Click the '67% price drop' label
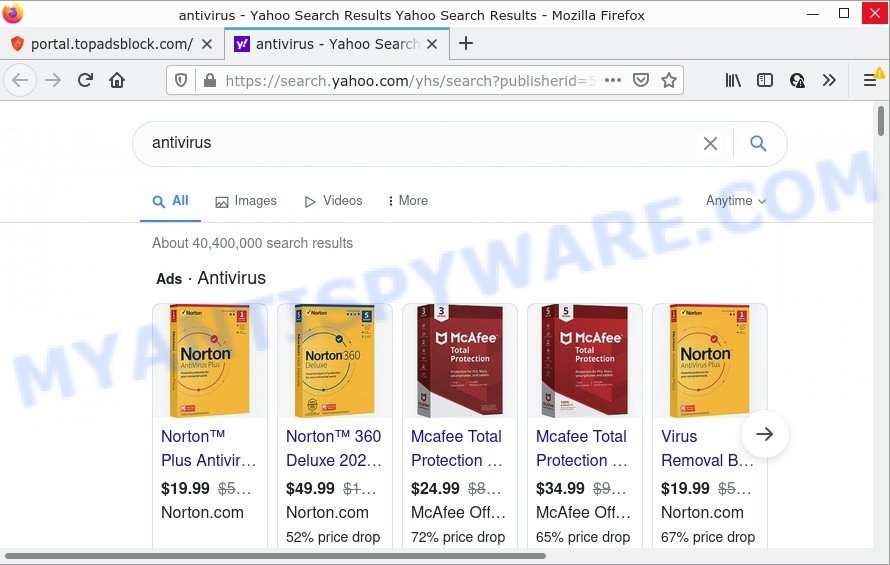890x565 pixels. coord(708,537)
